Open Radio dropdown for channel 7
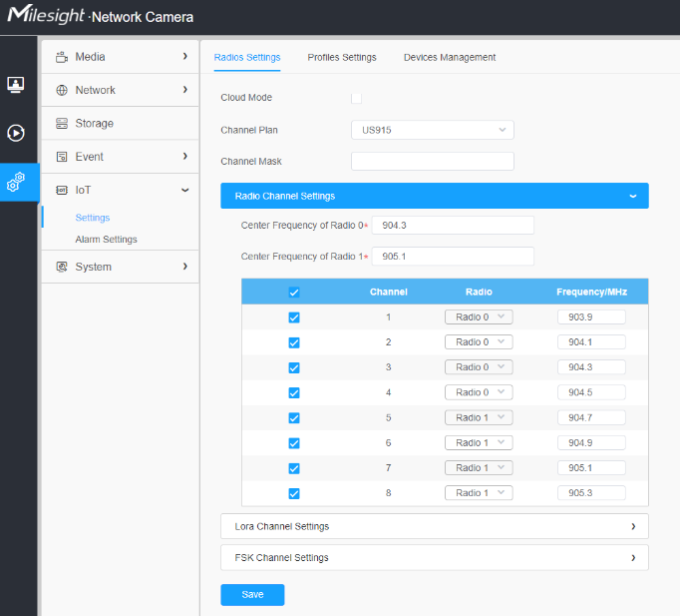This screenshot has height=616, width=680. (479, 468)
